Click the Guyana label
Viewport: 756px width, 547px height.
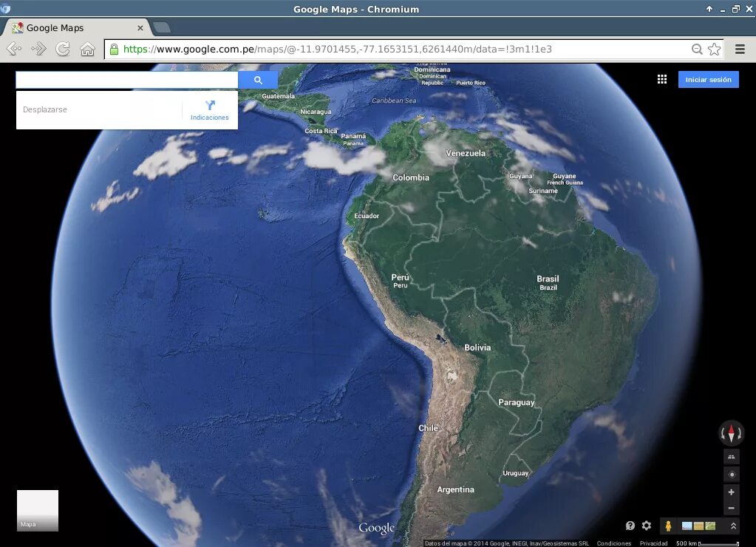coord(521,176)
